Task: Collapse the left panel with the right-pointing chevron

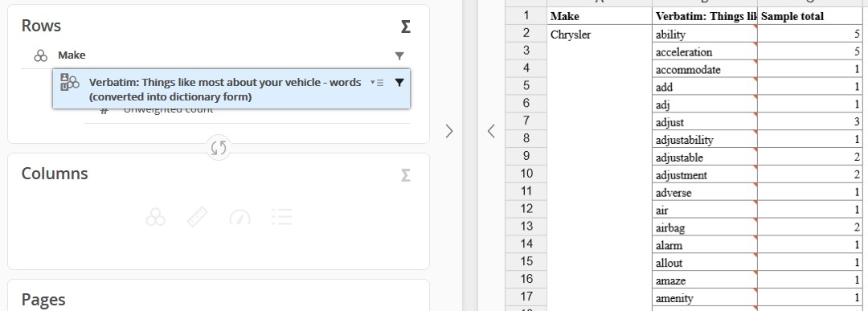Action: (449, 131)
